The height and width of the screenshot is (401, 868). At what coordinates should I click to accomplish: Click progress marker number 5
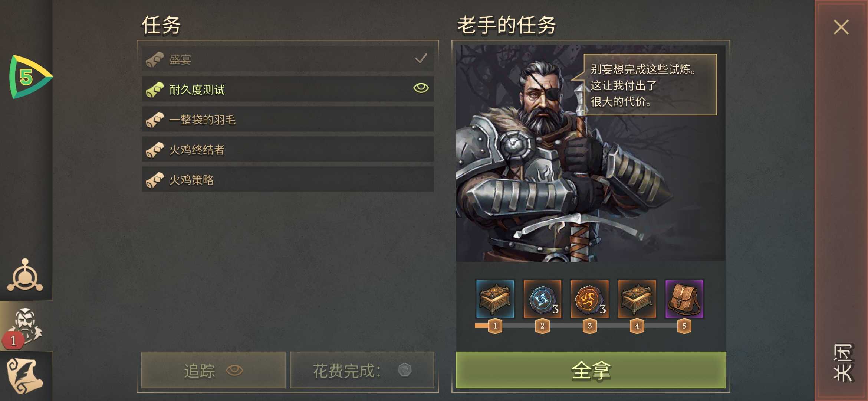click(x=684, y=326)
